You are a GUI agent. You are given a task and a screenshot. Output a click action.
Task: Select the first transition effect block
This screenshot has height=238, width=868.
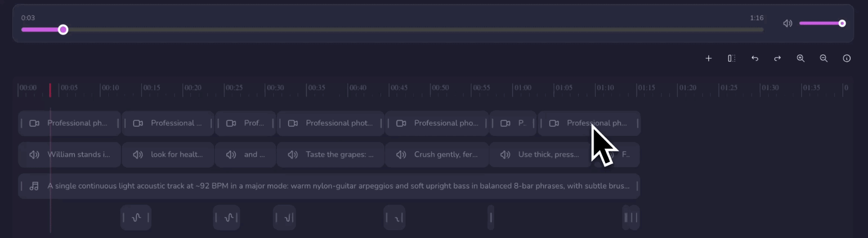pos(136,218)
